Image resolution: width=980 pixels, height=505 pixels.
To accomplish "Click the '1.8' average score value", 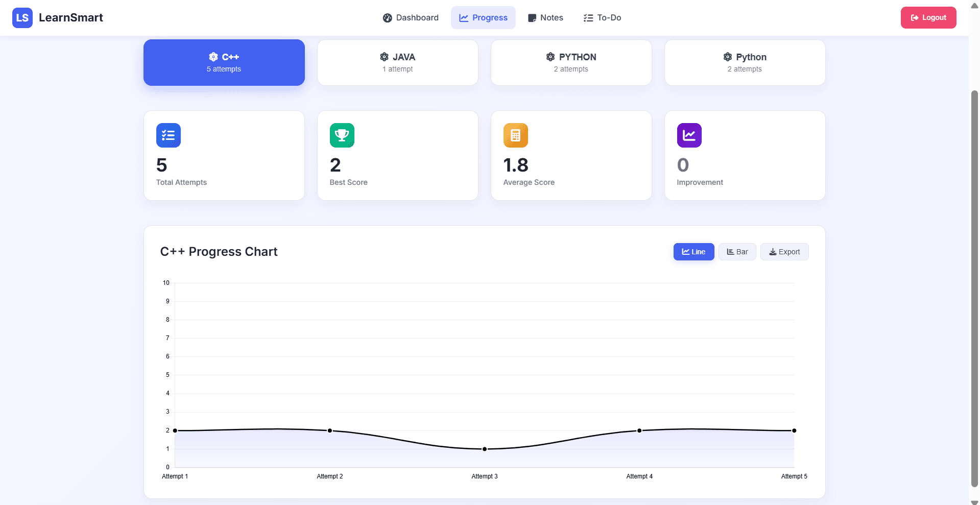I will coord(516,165).
